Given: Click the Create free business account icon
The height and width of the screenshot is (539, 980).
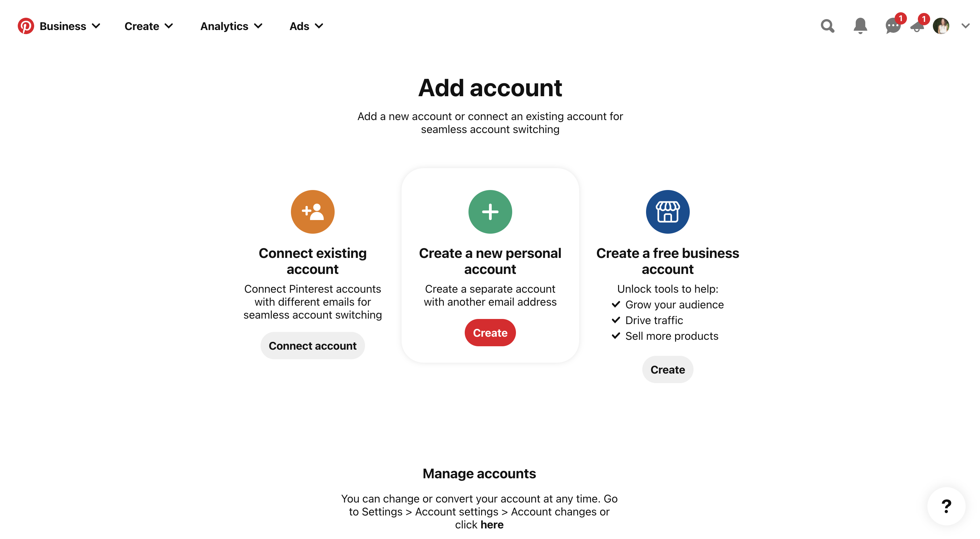Looking at the screenshot, I should click(x=667, y=212).
